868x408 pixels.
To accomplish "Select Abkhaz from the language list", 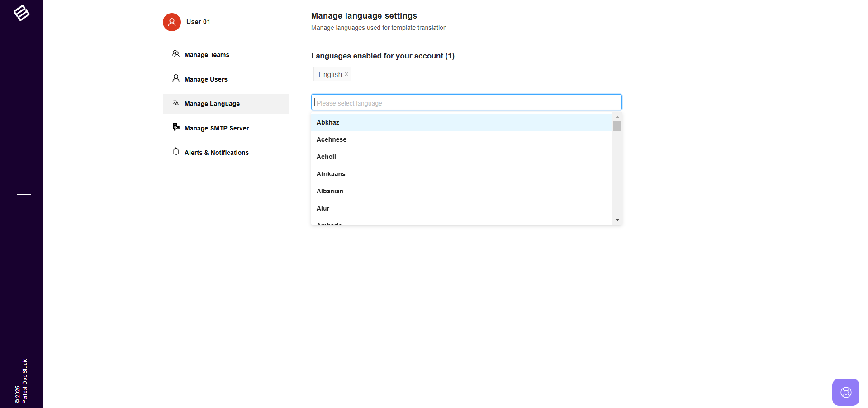I will click(x=328, y=122).
